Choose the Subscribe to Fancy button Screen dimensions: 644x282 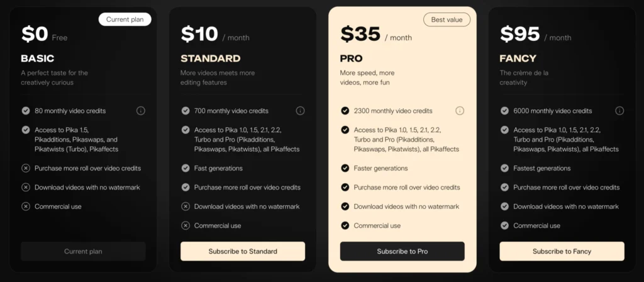[562, 251]
